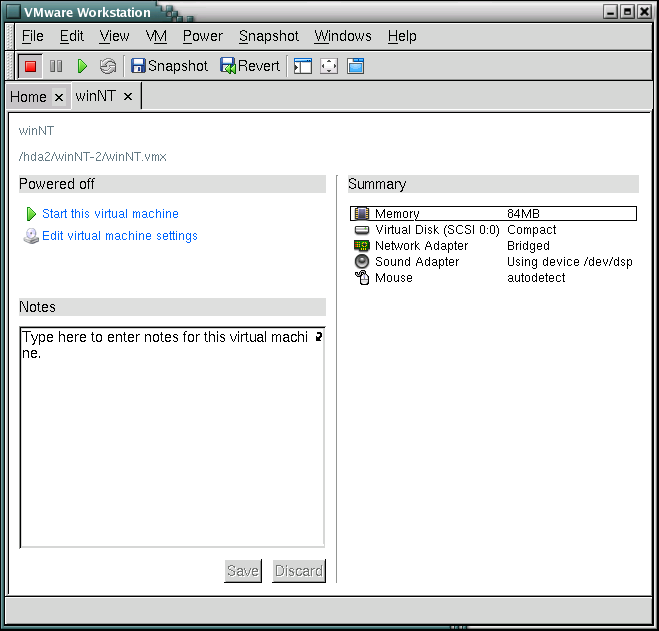Click the Virtual Disk drive icon
The width and height of the screenshot is (659, 631).
362,230
